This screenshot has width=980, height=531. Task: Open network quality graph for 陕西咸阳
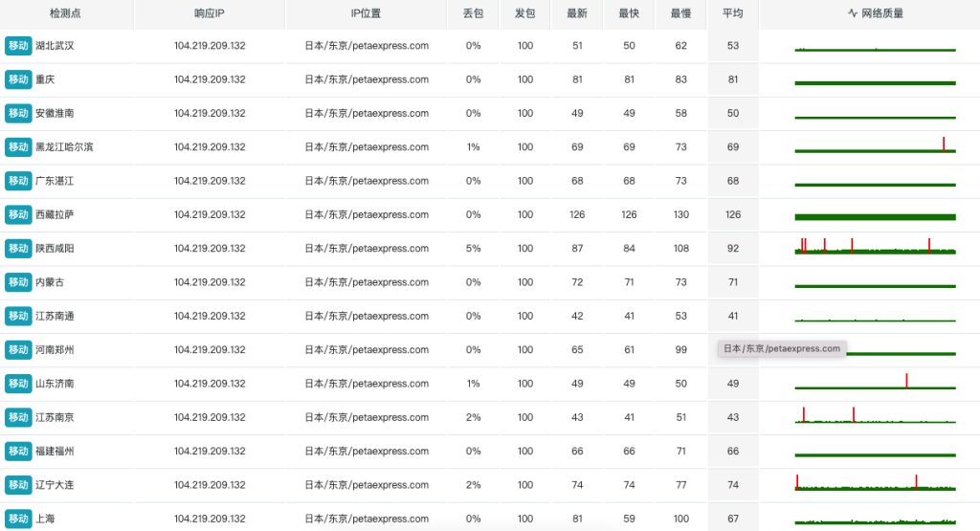[875, 246]
